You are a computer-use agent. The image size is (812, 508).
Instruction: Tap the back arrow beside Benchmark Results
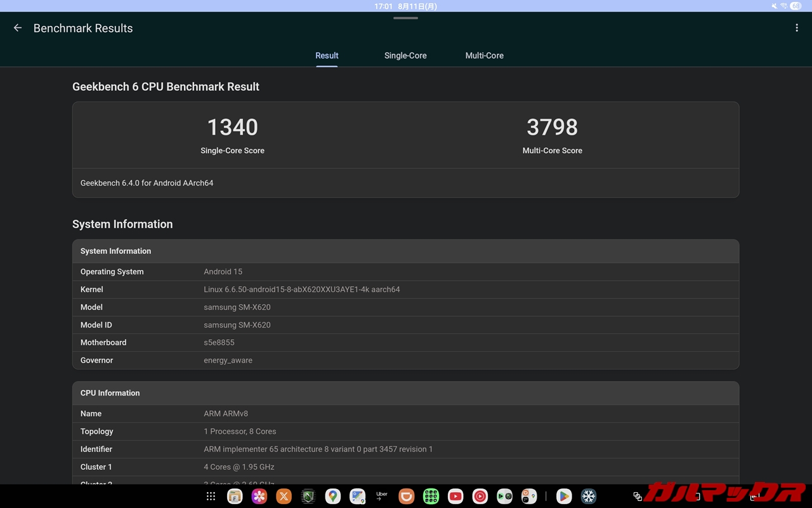point(18,28)
